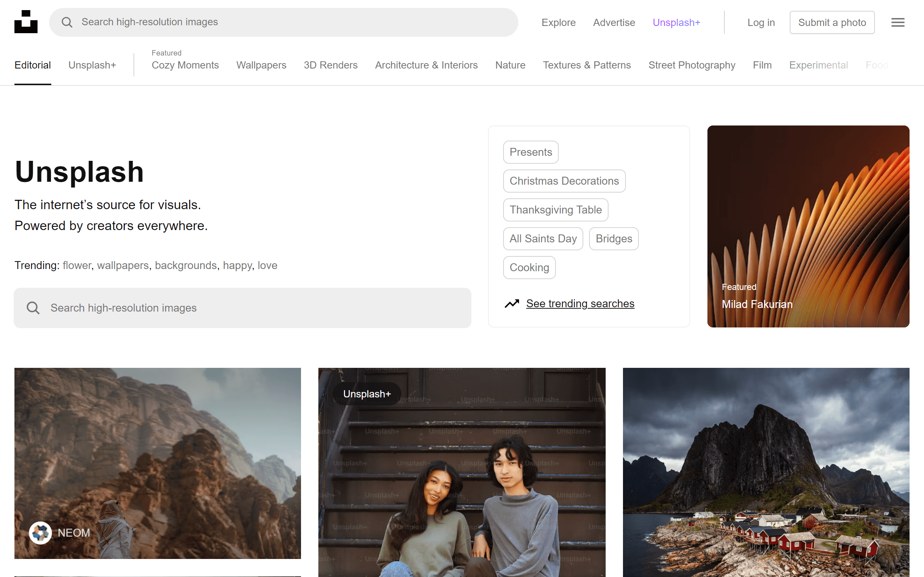Click the Unsplash logo icon

click(x=26, y=22)
